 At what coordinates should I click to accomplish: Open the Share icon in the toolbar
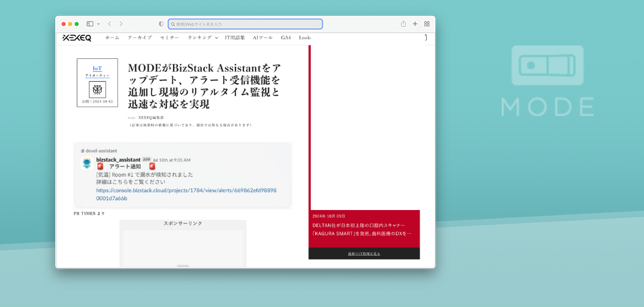tap(404, 24)
